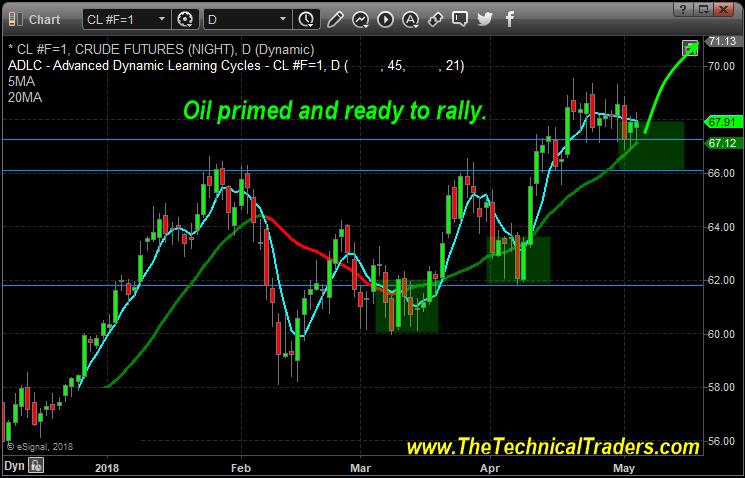The image size is (745, 478).
Task: Click the symbol linking icon
Action: (435, 19)
